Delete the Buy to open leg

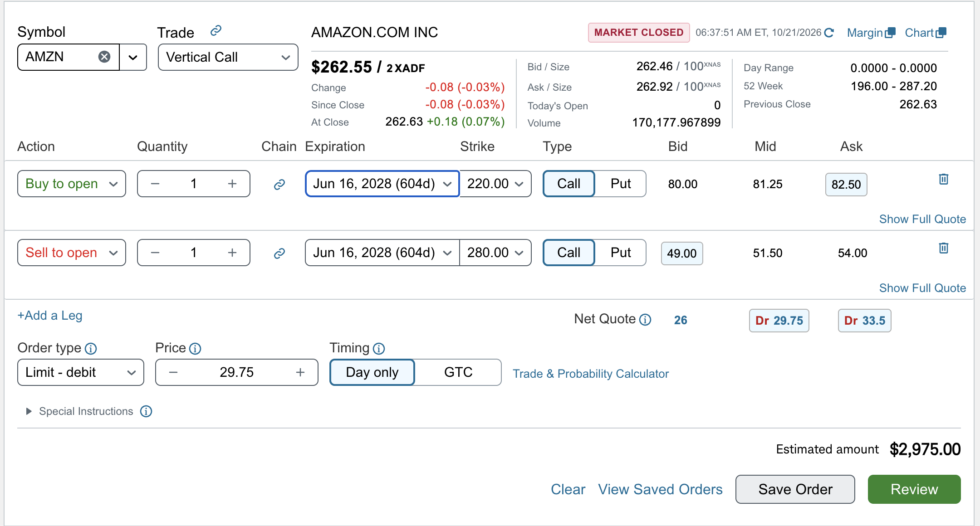tap(944, 179)
